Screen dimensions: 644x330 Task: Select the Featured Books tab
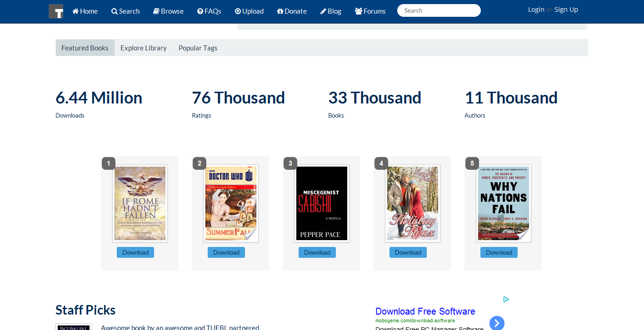click(x=85, y=48)
